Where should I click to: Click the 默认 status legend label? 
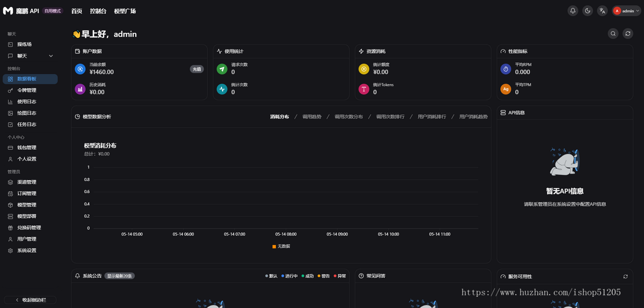point(273,276)
